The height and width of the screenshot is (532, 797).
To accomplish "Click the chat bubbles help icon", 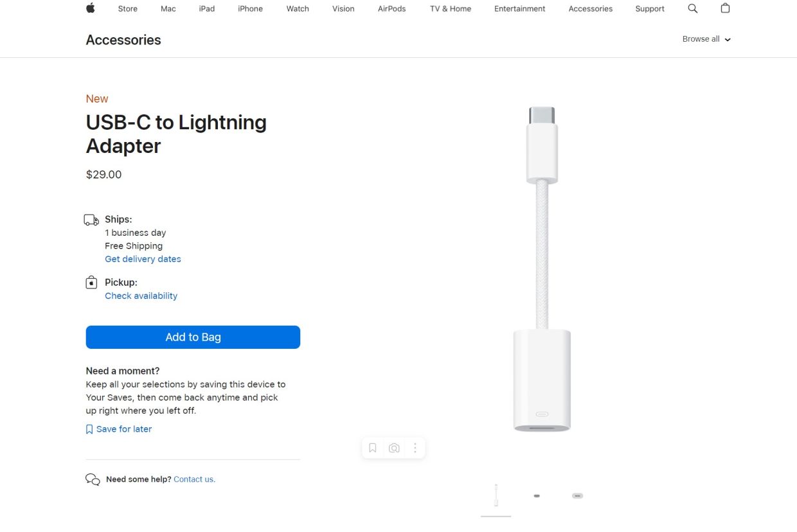I will 93,479.
